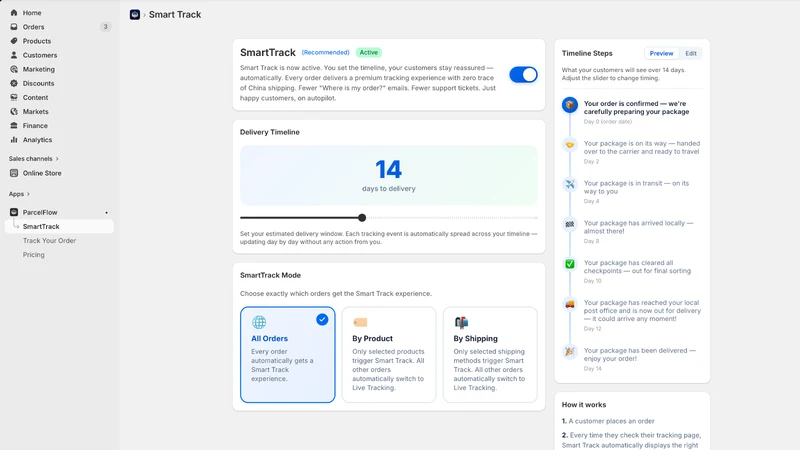800x450 pixels.
Task: Click the tag icon on By Product card
Action: [x=360, y=322]
